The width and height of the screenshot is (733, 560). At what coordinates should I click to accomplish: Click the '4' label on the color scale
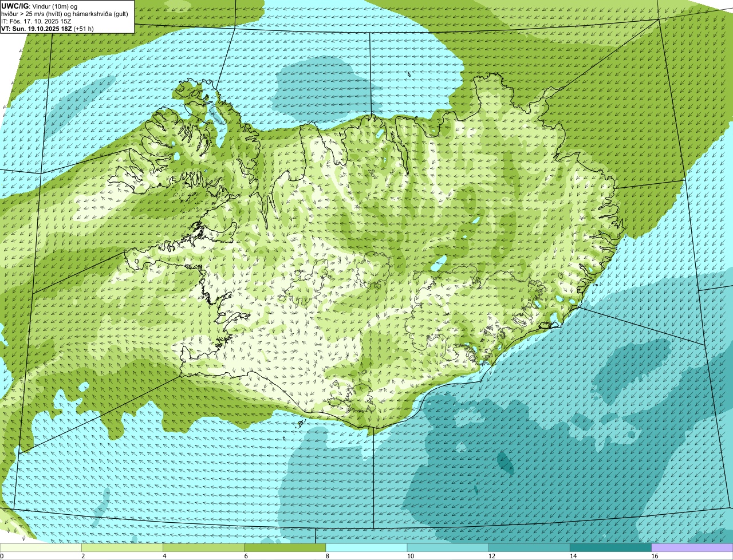(164, 556)
